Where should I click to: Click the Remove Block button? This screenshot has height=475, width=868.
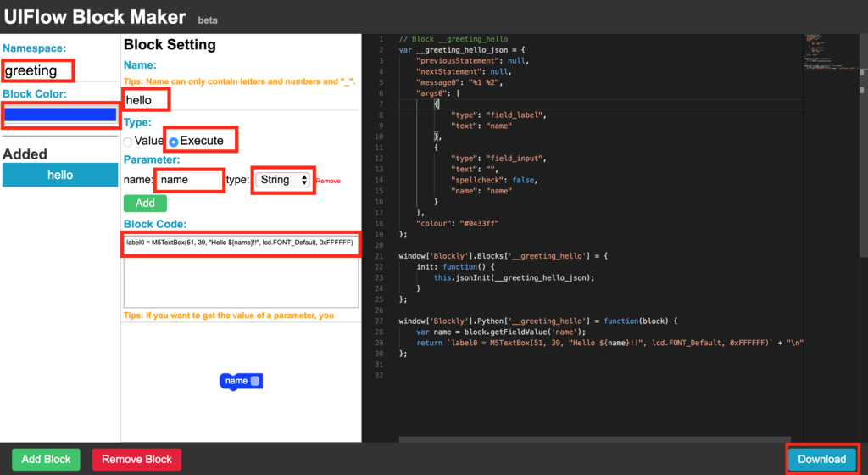pyautogui.click(x=136, y=460)
